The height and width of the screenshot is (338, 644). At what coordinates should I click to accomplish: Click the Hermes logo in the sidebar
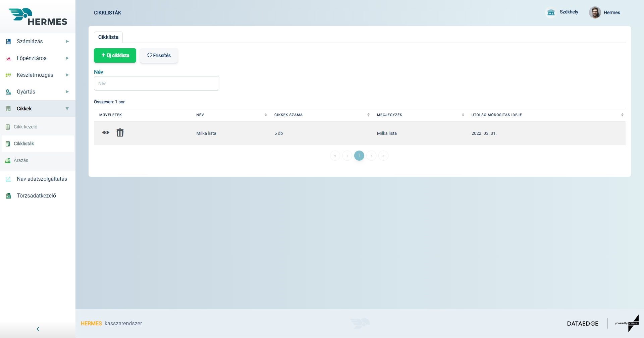pyautogui.click(x=38, y=17)
